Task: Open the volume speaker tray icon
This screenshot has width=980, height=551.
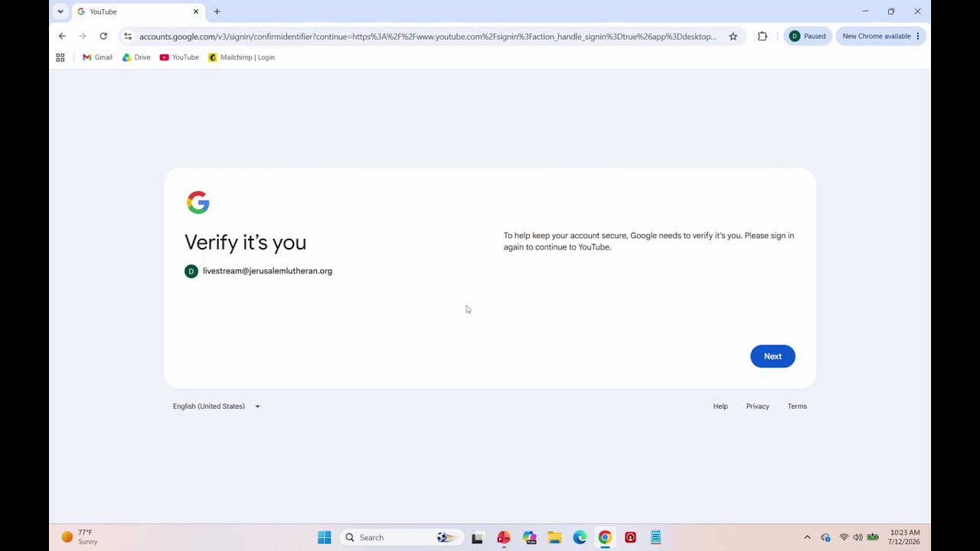Action: point(857,537)
